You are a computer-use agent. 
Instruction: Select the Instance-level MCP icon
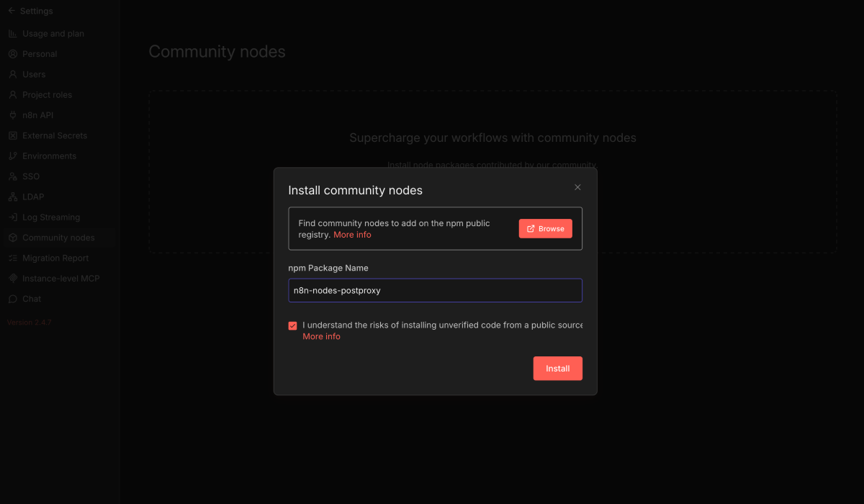[x=12, y=278]
